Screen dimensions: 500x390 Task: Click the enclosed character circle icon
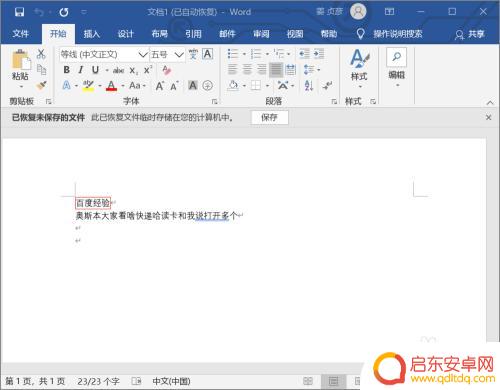pyautogui.click(x=207, y=86)
